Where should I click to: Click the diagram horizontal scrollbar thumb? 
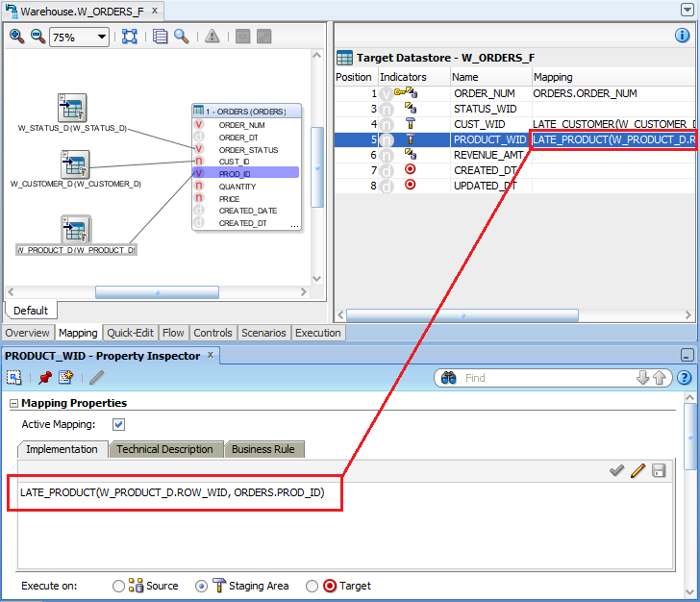pyautogui.click(x=157, y=292)
